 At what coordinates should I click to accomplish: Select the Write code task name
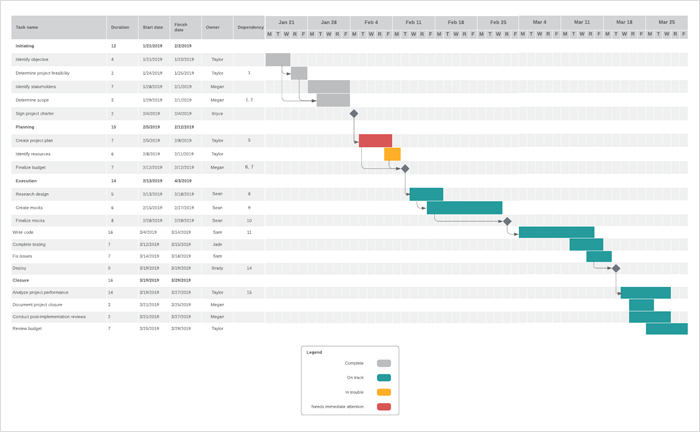pyautogui.click(x=23, y=232)
